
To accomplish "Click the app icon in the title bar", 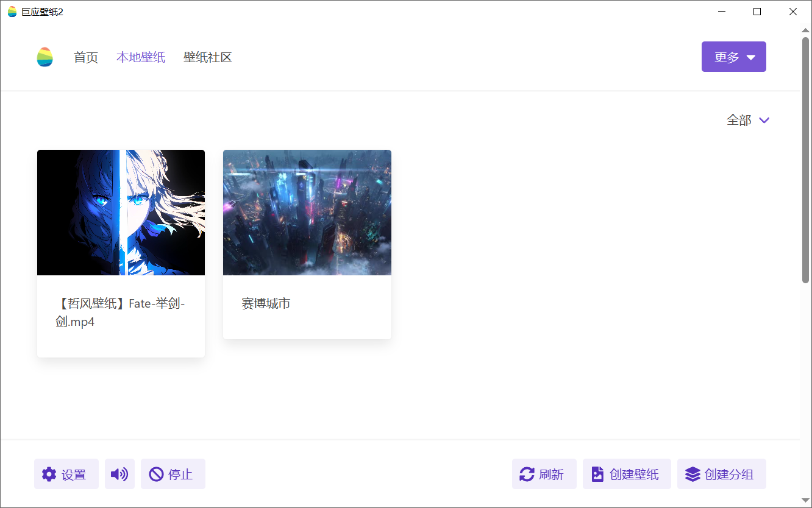I will tap(12, 12).
